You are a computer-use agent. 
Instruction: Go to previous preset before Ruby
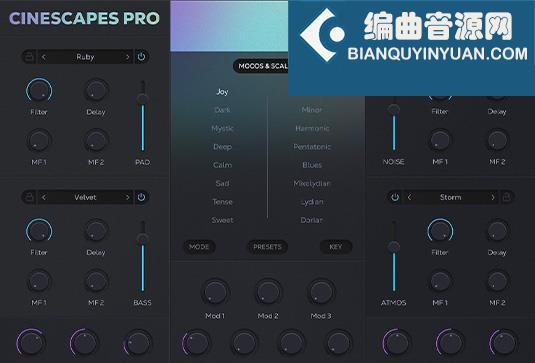pyautogui.click(x=44, y=57)
